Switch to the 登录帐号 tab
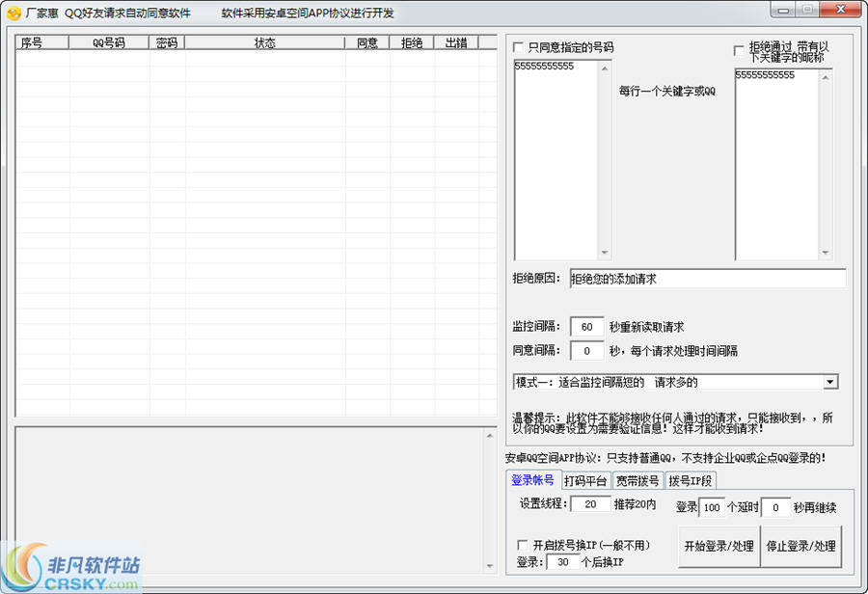This screenshot has width=868, height=594. [x=532, y=480]
